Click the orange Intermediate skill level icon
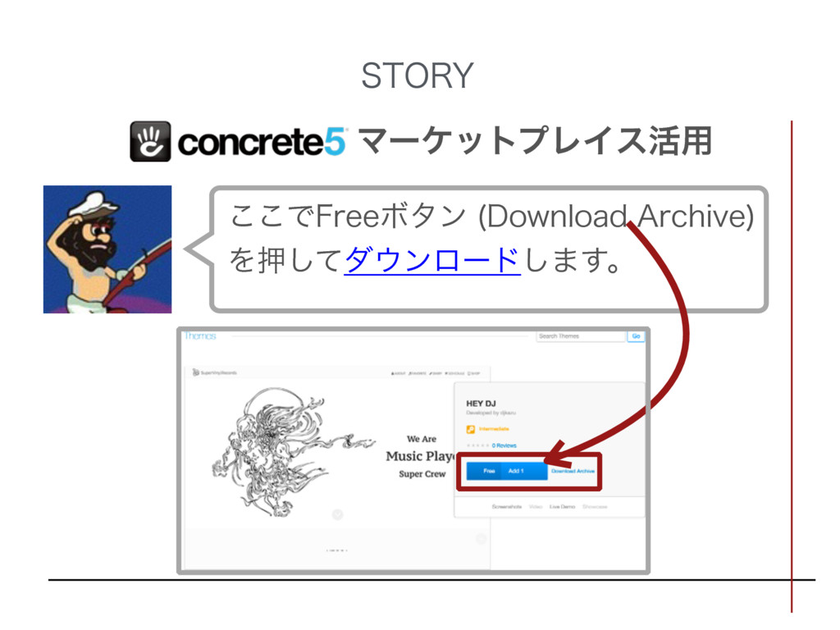840x630 pixels. coord(470,429)
